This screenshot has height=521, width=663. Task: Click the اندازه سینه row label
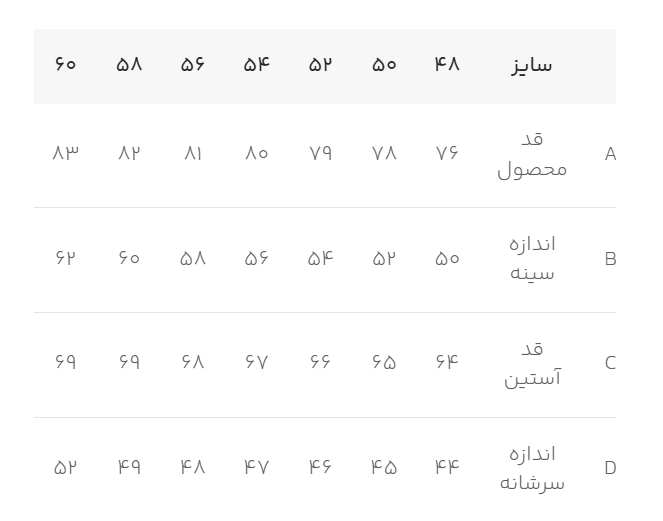531,259
